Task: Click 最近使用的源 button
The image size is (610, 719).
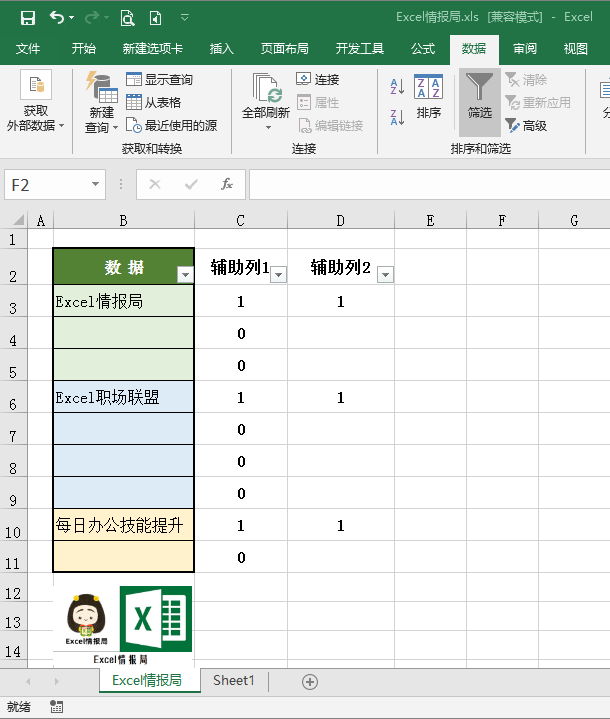Action: tap(172, 125)
